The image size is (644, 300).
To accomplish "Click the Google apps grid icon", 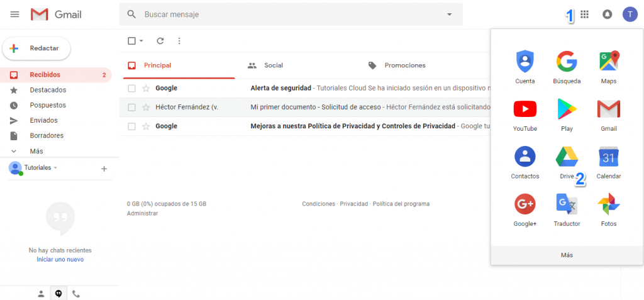I will 585,14.
